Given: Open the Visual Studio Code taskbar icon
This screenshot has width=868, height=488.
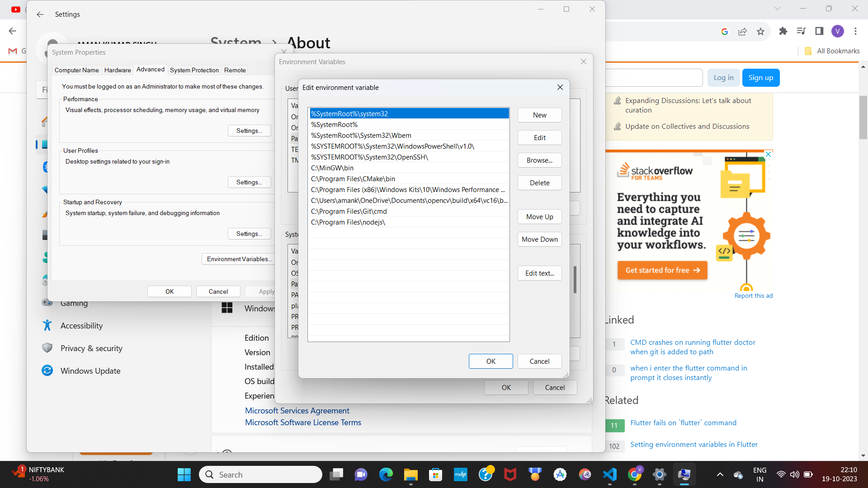Looking at the screenshot, I should pyautogui.click(x=609, y=474).
